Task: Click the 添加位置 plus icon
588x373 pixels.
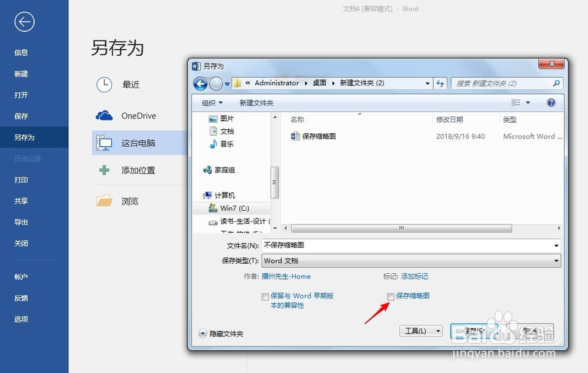Action: (103, 170)
